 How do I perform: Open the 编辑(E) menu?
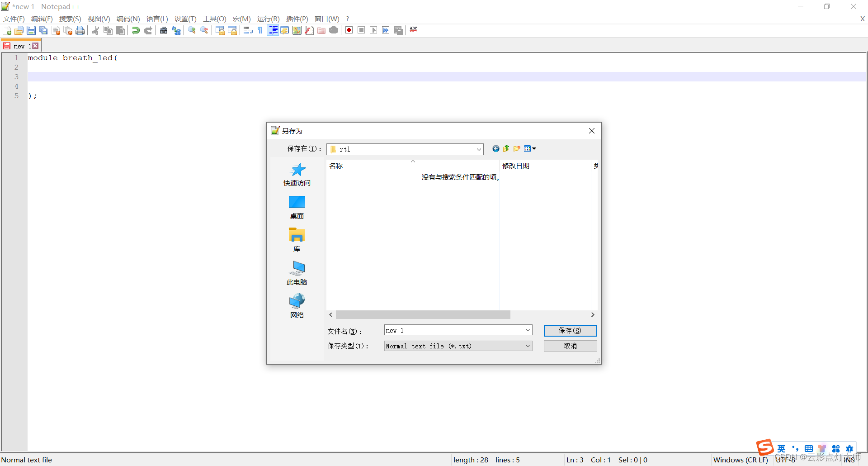point(42,19)
